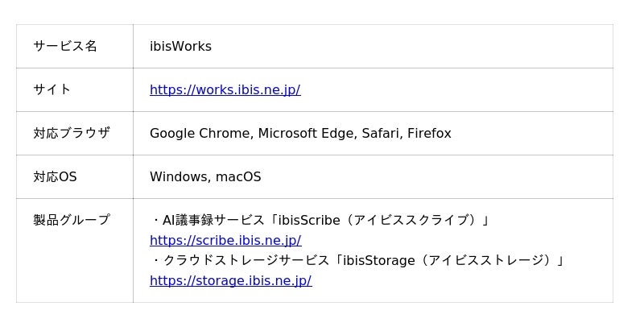Click the 対応ブラウザ row label
Viewport: 644px width, 327px height.
[x=72, y=133]
